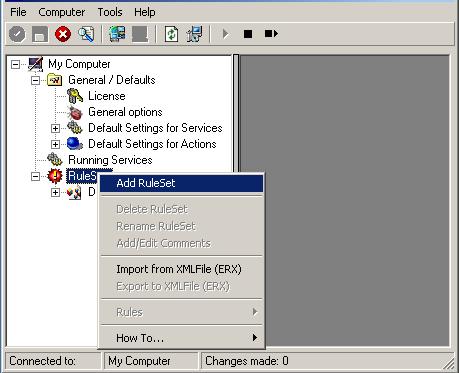Click the disabled Export to XMLFile (ERX)
This screenshot has width=459, height=373.
(x=182, y=286)
